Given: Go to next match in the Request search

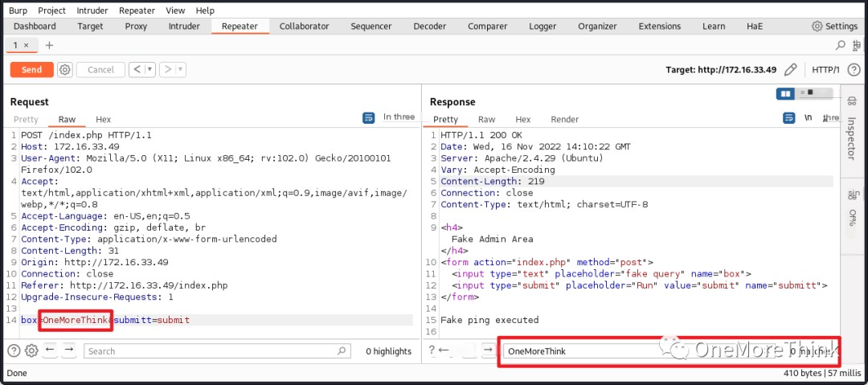Looking at the screenshot, I should (68, 350).
